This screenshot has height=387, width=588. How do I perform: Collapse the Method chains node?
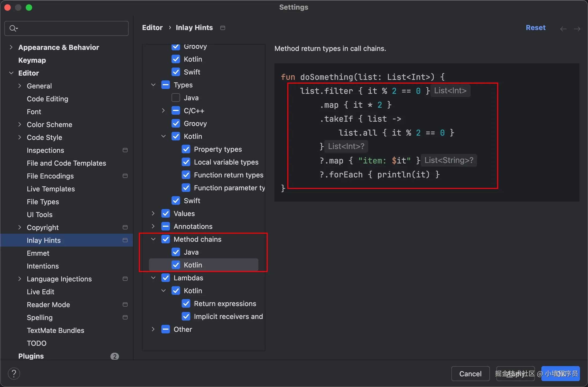pyautogui.click(x=153, y=239)
